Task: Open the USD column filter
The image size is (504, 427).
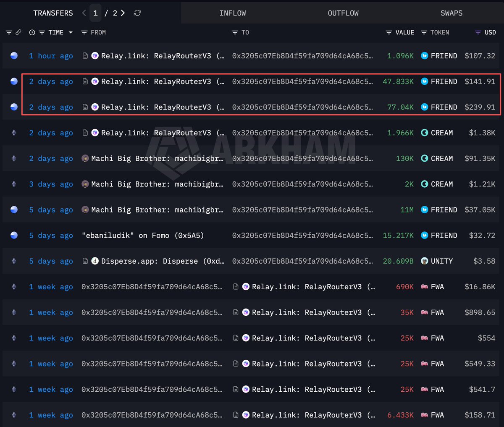Action: coord(478,32)
